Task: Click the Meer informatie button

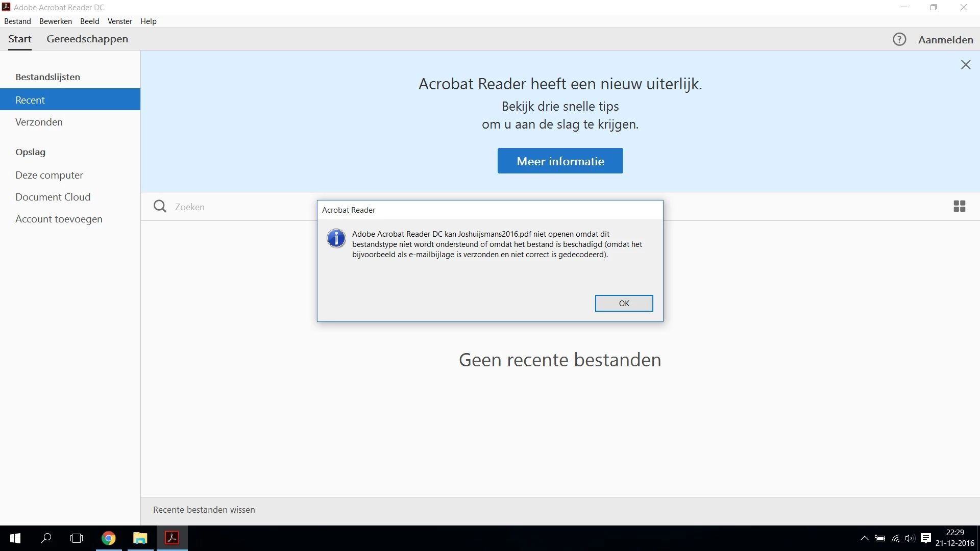Action: (560, 161)
